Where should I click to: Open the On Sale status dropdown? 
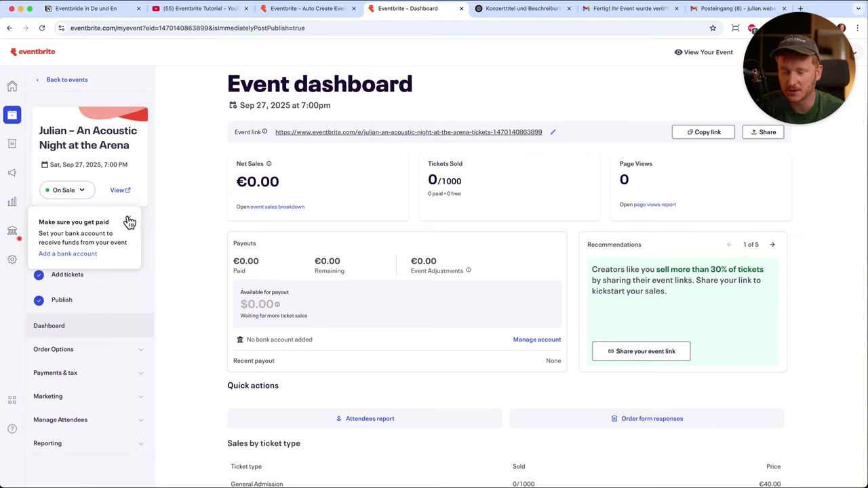coord(66,190)
